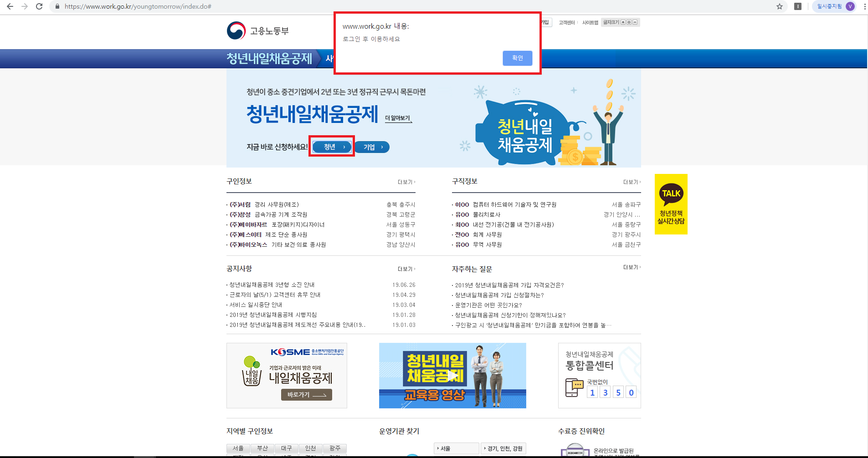
Task: Open the Chrome three-dot menu
Action: pyautogui.click(x=864, y=6)
